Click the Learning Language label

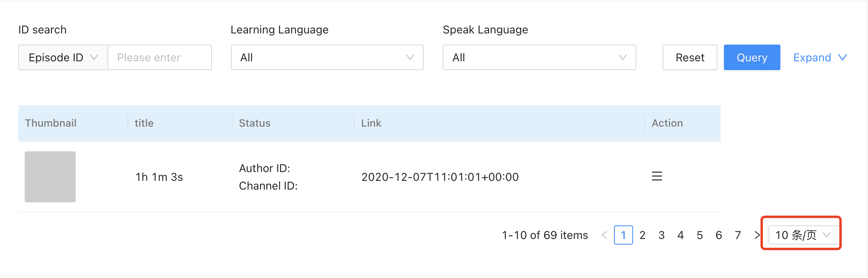[280, 29]
